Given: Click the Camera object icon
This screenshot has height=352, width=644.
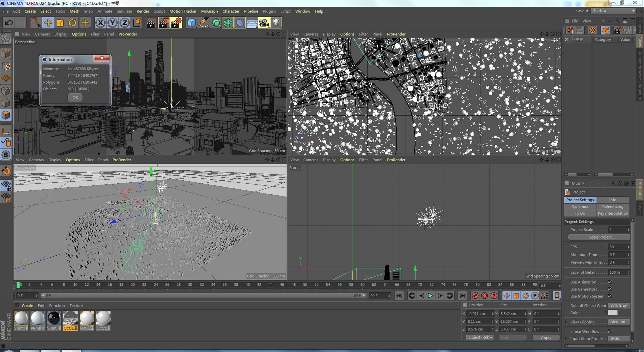Looking at the screenshot, I should 264,23.
